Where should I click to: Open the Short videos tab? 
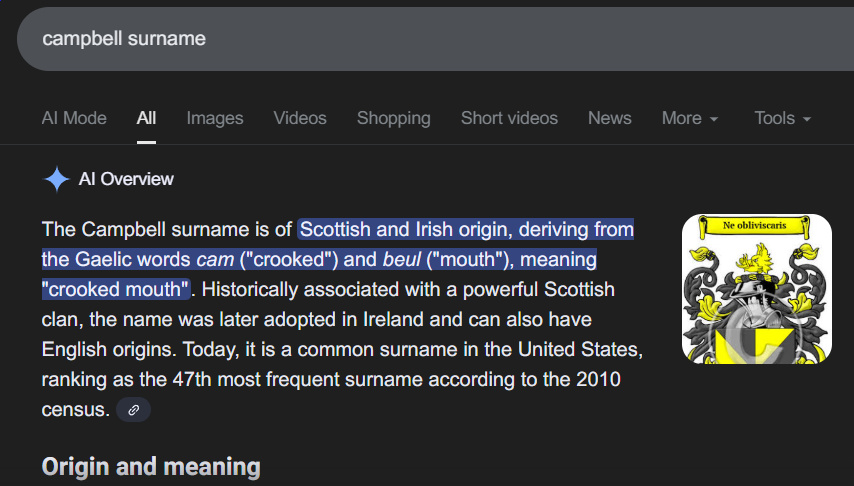pos(509,118)
